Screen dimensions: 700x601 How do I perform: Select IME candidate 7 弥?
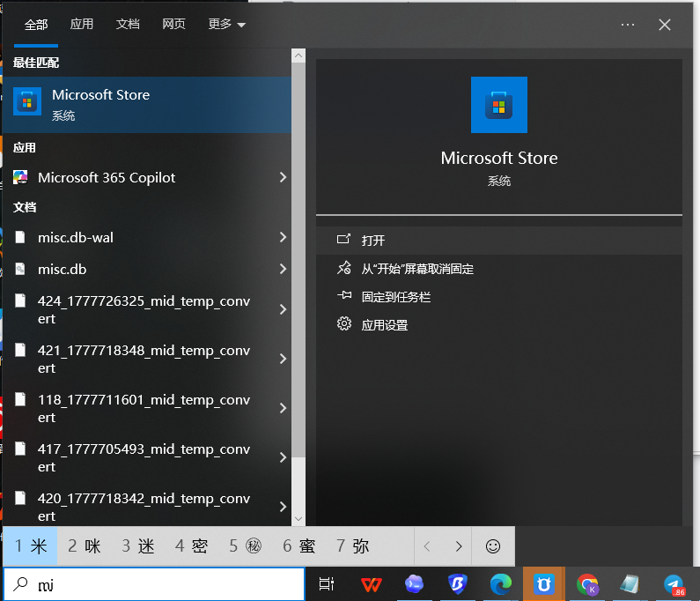pyautogui.click(x=353, y=546)
